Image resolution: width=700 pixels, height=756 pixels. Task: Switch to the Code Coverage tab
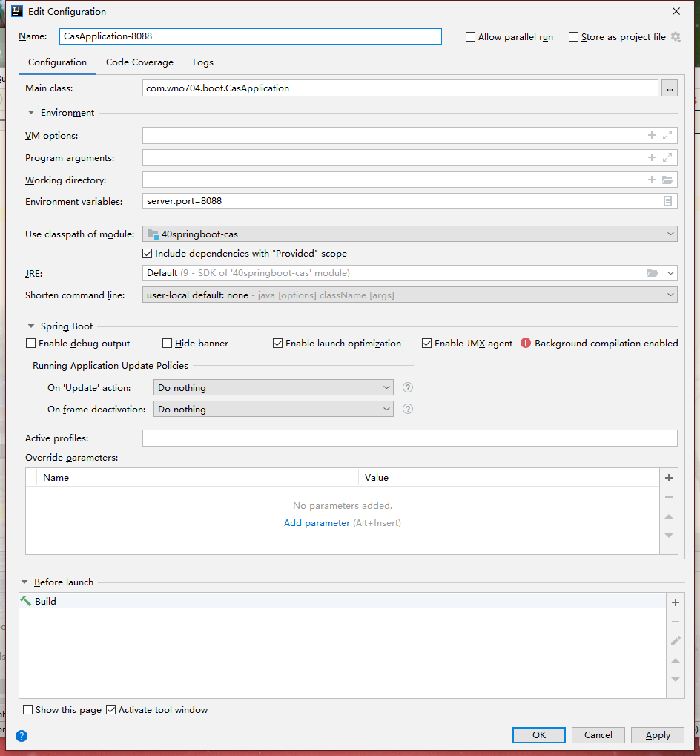coord(139,62)
